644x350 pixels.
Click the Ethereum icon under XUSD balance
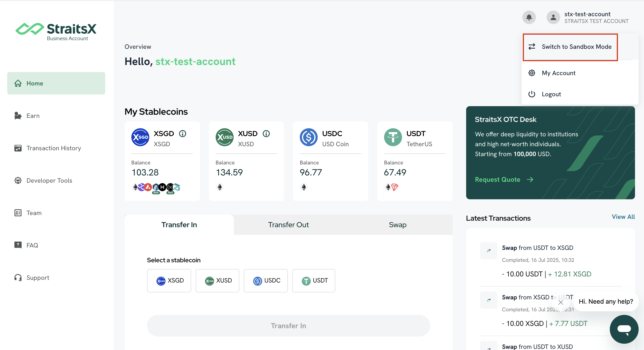point(219,187)
